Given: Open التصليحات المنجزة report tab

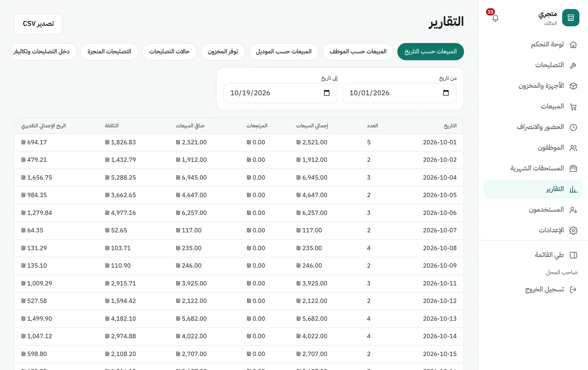Looking at the screenshot, I should point(110,51).
